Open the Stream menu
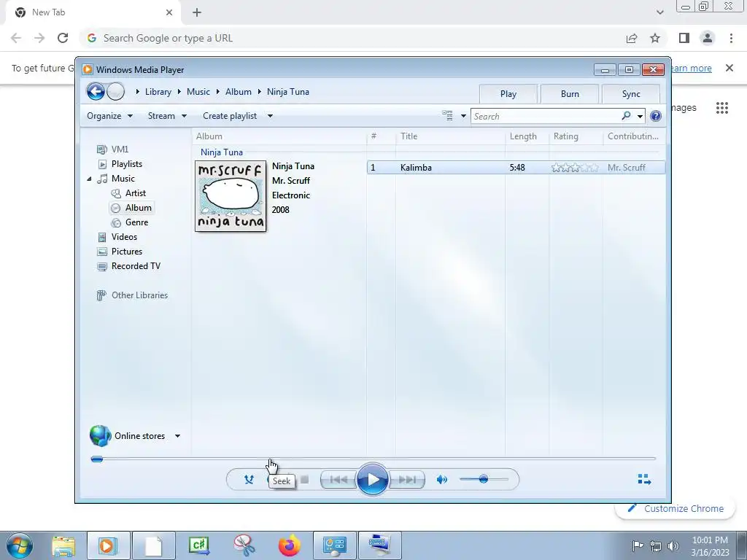This screenshot has width=747, height=560. tap(167, 116)
